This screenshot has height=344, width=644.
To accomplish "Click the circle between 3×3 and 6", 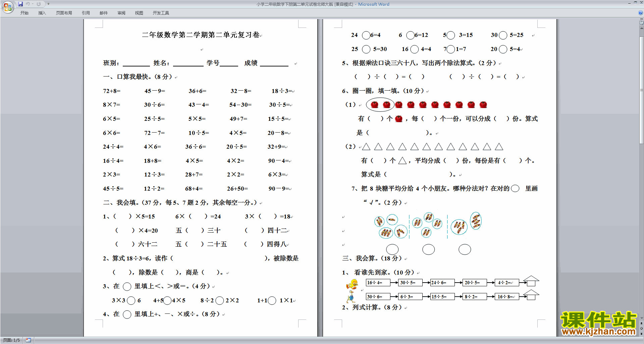I will 131,301.
